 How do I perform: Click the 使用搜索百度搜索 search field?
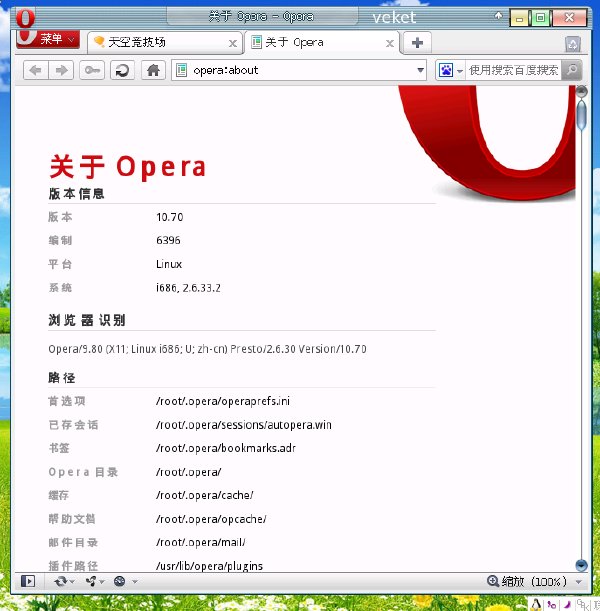tap(514, 70)
